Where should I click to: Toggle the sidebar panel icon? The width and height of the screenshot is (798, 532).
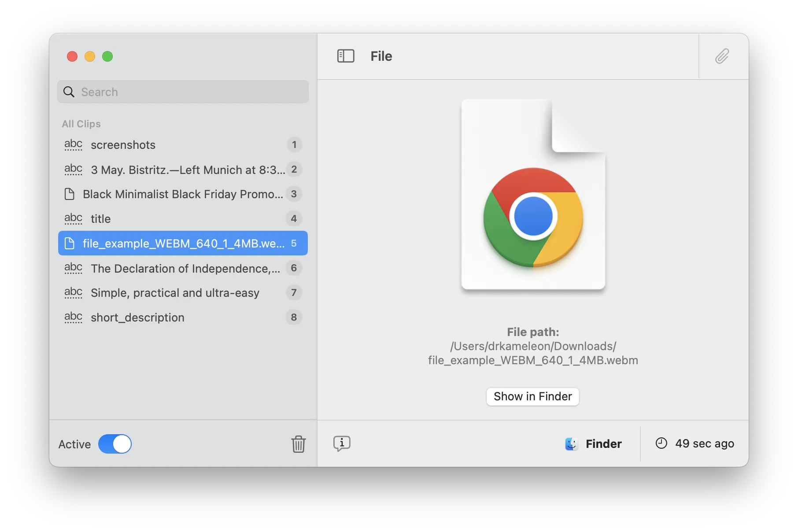[x=346, y=56]
